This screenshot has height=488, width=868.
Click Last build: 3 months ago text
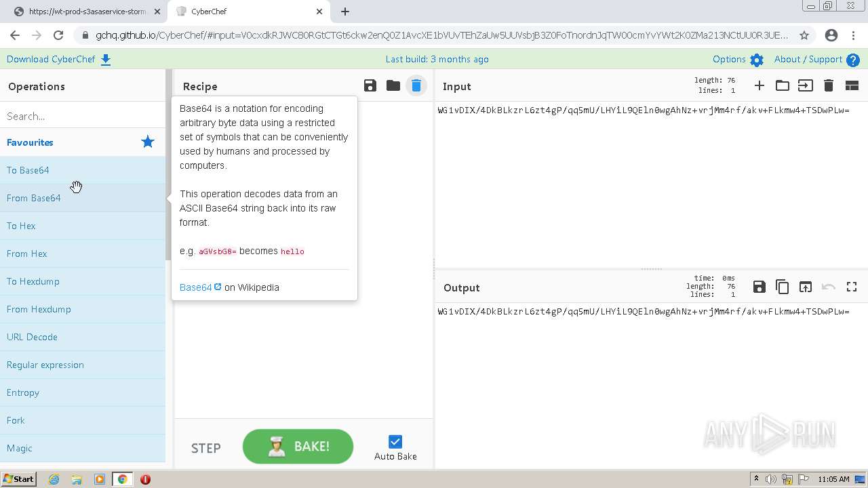(437, 59)
